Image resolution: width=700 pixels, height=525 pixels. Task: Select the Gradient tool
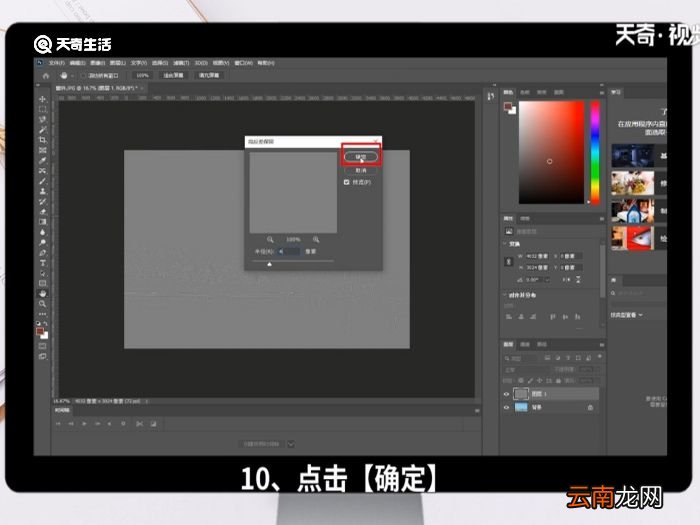tap(42, 222)
